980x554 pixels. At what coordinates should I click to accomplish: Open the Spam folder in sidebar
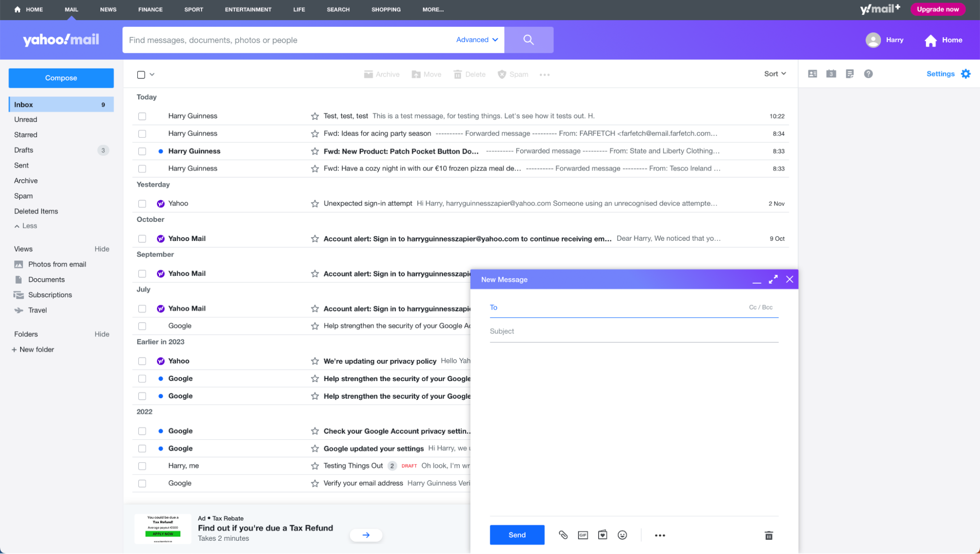(x=24, y=195)
